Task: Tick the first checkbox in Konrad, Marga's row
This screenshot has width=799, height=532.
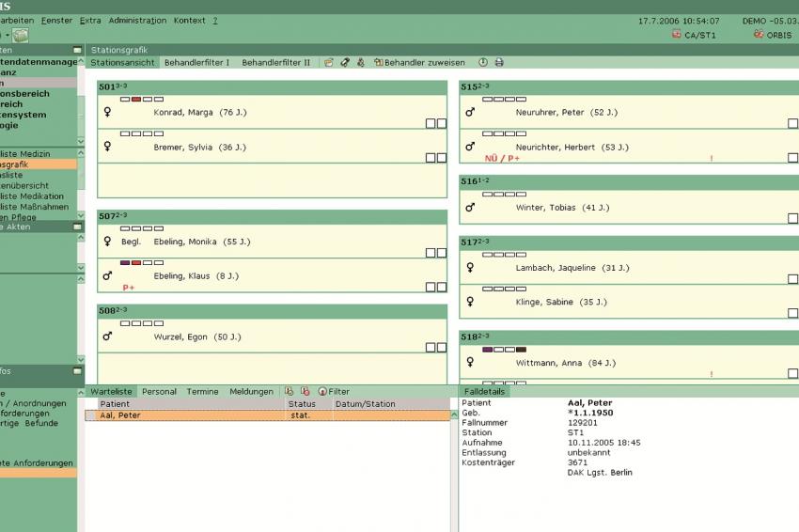Action: click(431, 123)
